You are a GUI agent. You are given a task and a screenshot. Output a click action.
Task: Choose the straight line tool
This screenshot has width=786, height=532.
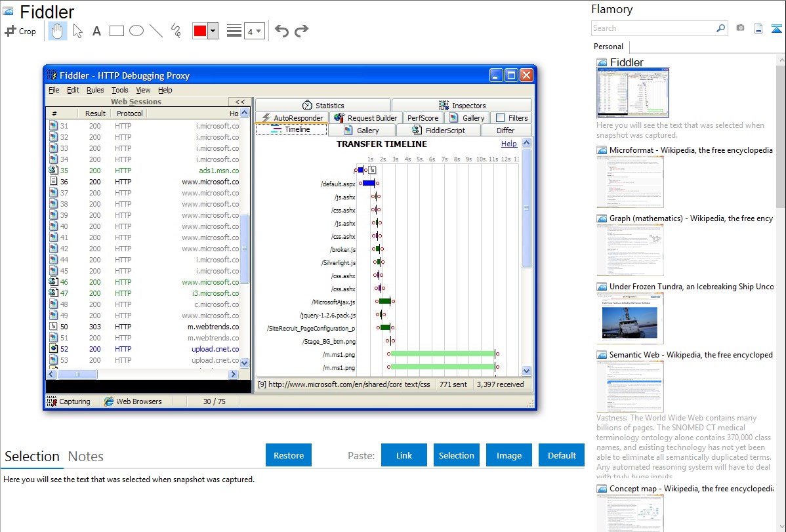[x=156, y=31]
